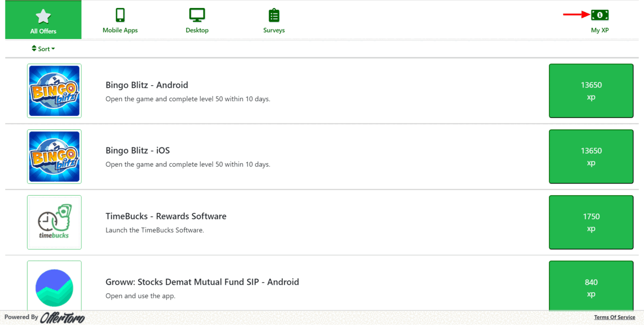Click the My XP money icon
The height and width of the screenshot is (325, 644).
pyautogui.click(x=600, y=15)
